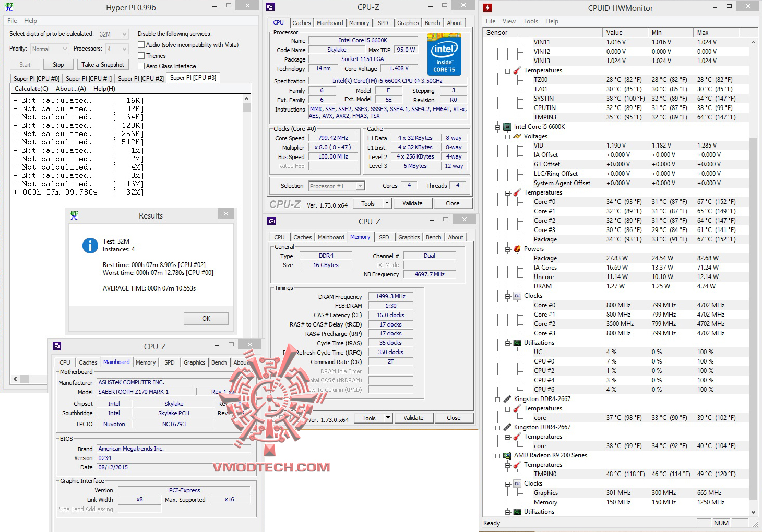Click the Temperatures thermometer icon above TZ00

[517, 70]
